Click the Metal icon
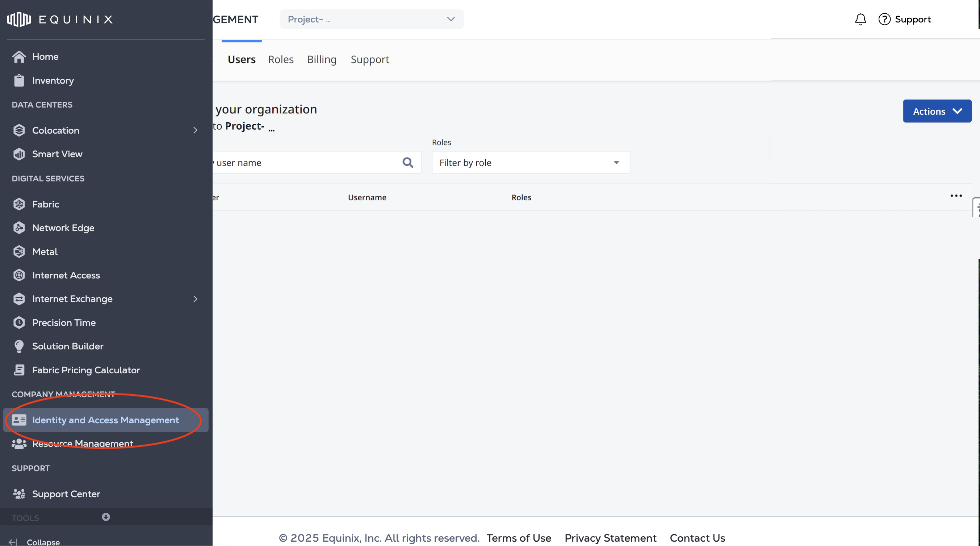The height and width of the screenshot is (546, 980). pyautogui.click(x=19, y=252)
